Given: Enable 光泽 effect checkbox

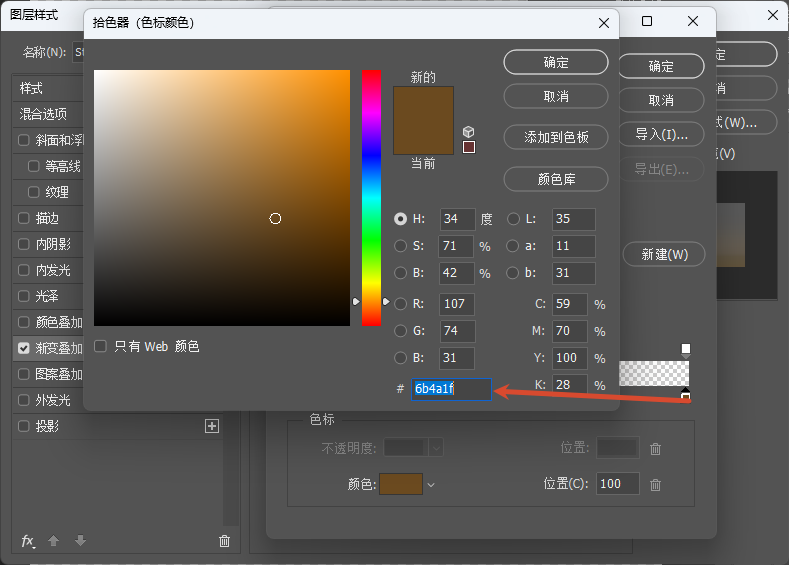Looking at the screenshot, I should [24, 296].
